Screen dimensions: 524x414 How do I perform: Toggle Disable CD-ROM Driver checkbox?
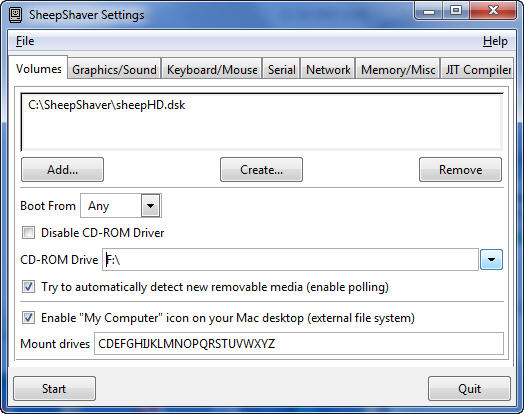28,233
